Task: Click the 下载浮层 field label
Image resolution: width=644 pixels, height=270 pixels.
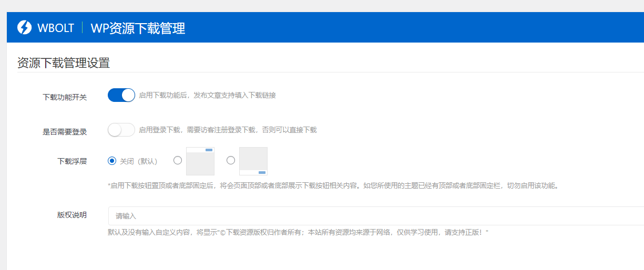Action: [x=72, y=161]
